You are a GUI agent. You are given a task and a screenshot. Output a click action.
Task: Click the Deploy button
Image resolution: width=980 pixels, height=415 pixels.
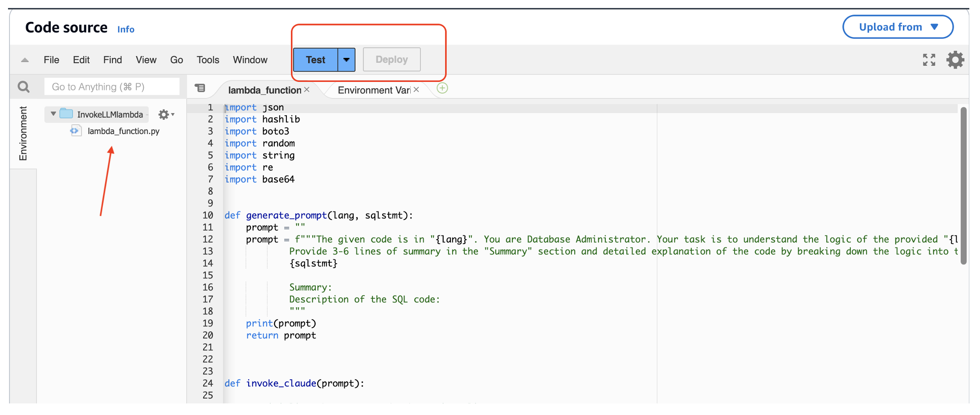392,59
